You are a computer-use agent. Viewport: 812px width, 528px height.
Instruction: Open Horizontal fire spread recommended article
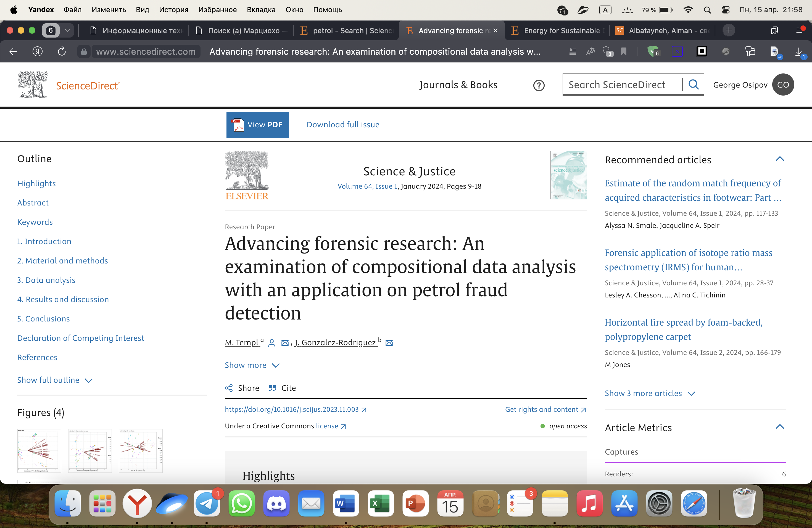point(684,329)
